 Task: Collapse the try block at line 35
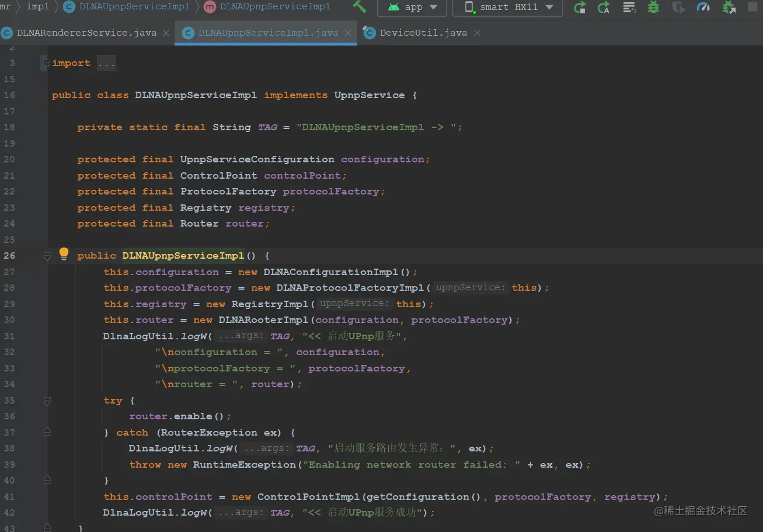click(x=47, y=401)
